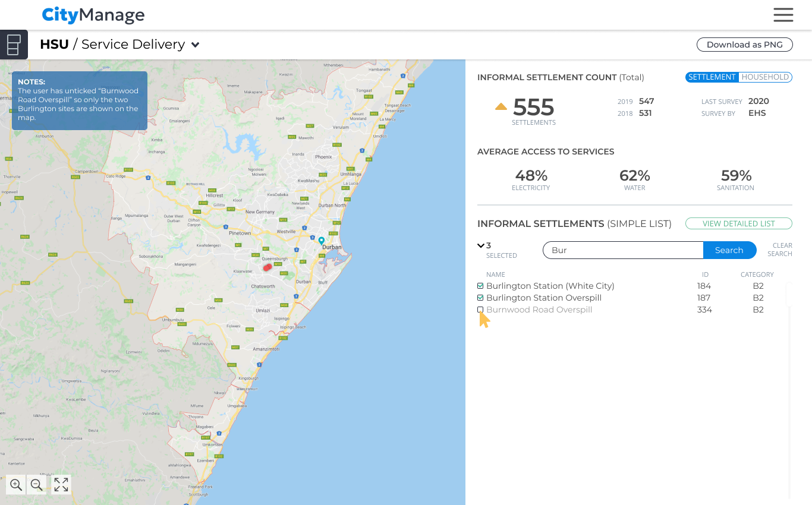Click the 62% Water figure
The height and width of the screenshot is (505, 812).
(x=634, y=176)
